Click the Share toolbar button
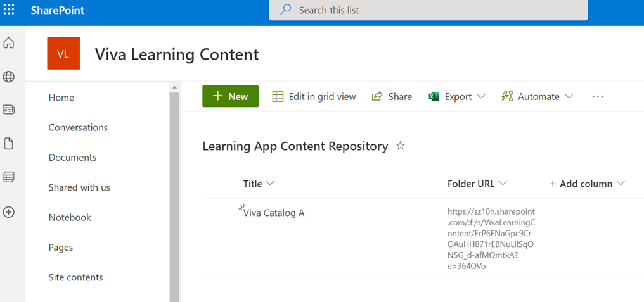The image size is (644, 302). coord(392,97)
